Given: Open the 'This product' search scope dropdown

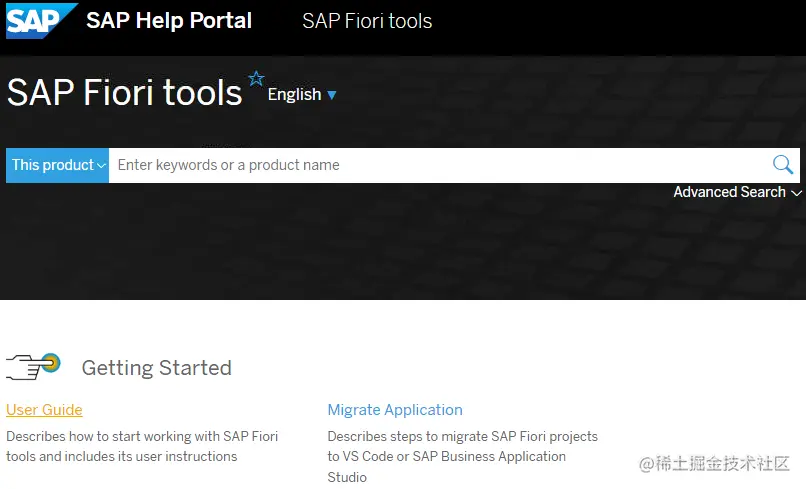Looking at the screenshot, I should point(58,165).
